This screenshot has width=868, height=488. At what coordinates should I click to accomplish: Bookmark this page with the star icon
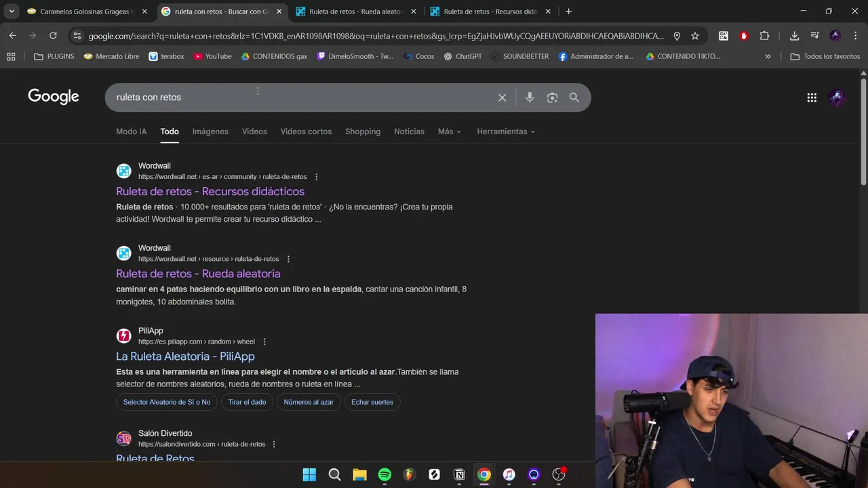(695, 36)
